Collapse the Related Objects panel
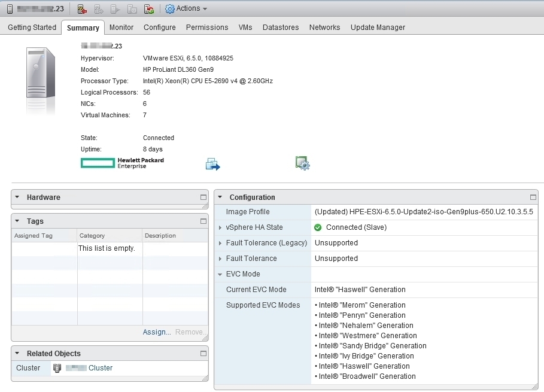Image resolution: width=544 pixels, height=392 pixels. pyautogui.click(x=17, y=353)
